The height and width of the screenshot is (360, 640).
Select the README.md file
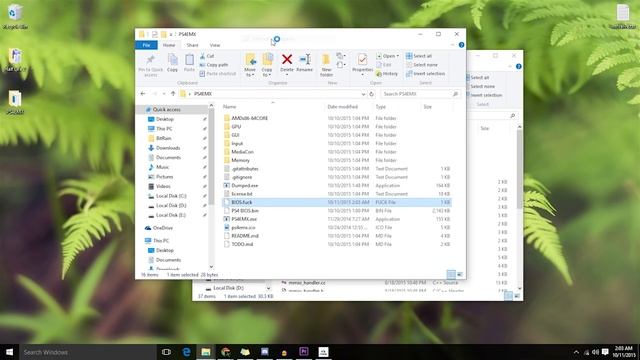pos(245,236)
